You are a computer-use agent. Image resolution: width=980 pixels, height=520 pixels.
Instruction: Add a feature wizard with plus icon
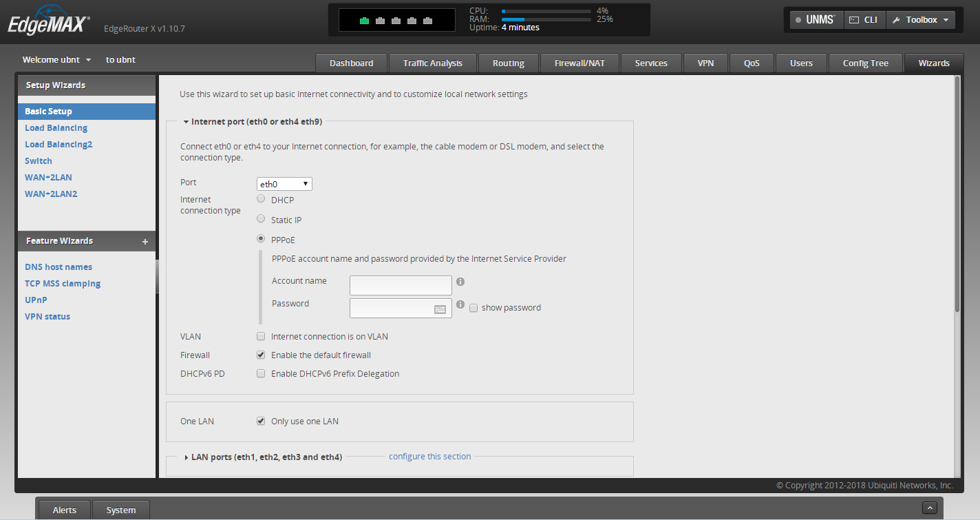click(x=145, y=242)
